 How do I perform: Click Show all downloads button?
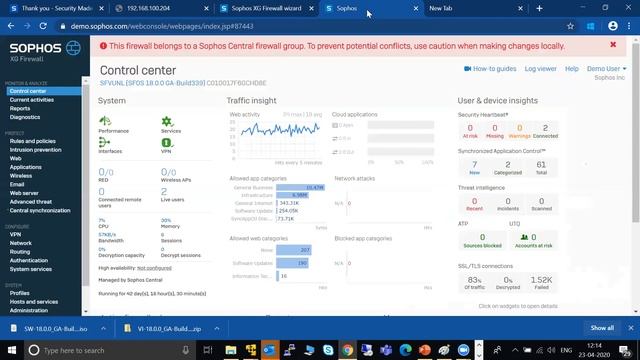(x=602, y=328)
